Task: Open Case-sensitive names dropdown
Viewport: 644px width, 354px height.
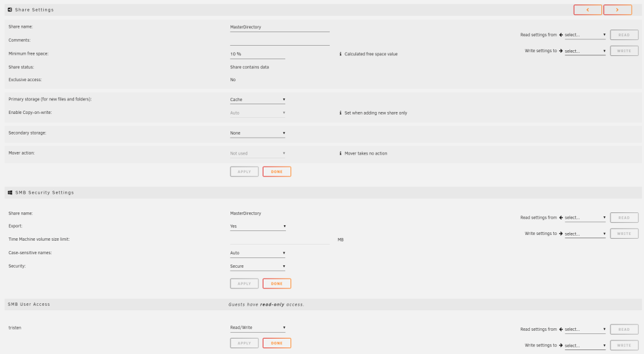Action: (x=258, y=253)
